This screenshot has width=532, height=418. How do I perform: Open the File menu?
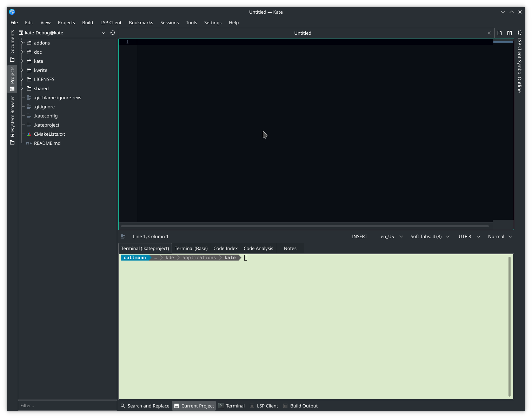point(14,22)
